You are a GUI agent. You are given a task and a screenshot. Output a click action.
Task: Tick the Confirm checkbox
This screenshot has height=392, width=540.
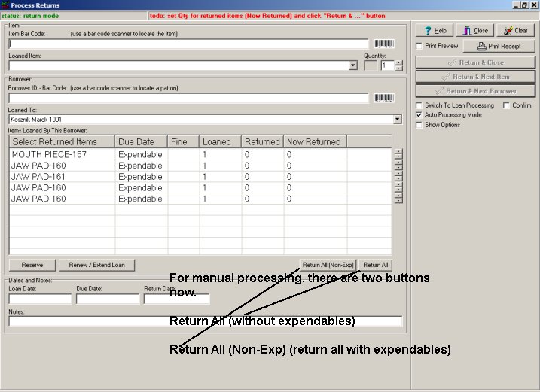[x=506, y=105]
